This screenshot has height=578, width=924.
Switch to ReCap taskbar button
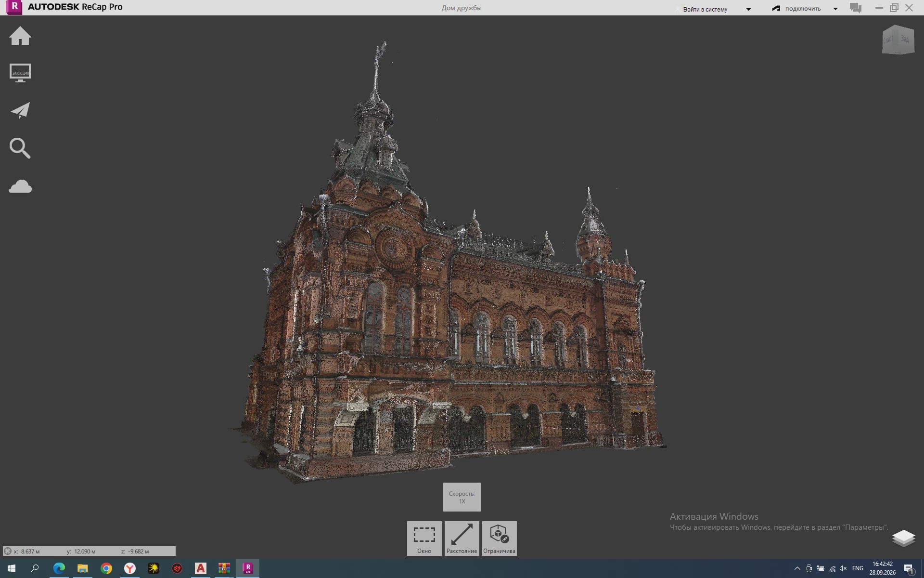point(248,568)
